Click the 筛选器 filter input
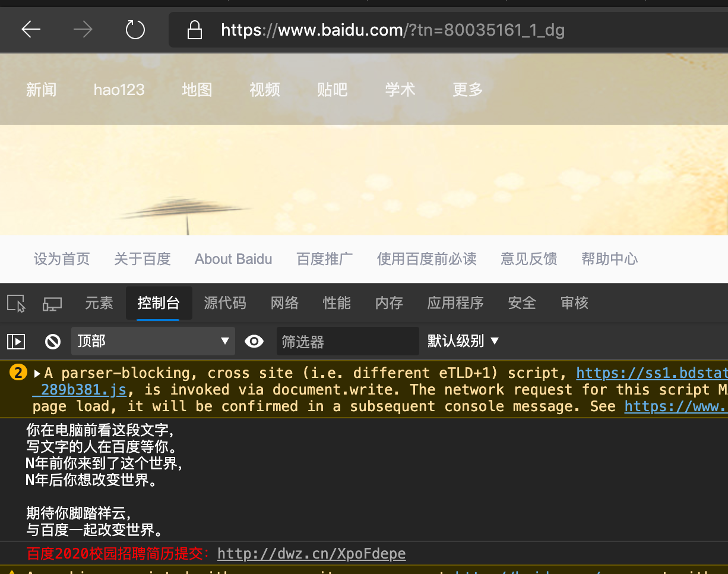 click(348, 342)
